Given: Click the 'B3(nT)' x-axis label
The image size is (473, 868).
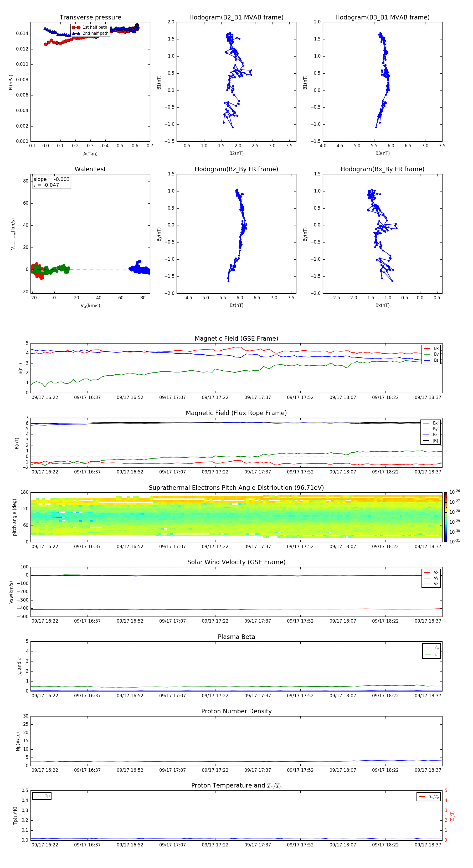Looking at the screenshot, I should 382,153.
